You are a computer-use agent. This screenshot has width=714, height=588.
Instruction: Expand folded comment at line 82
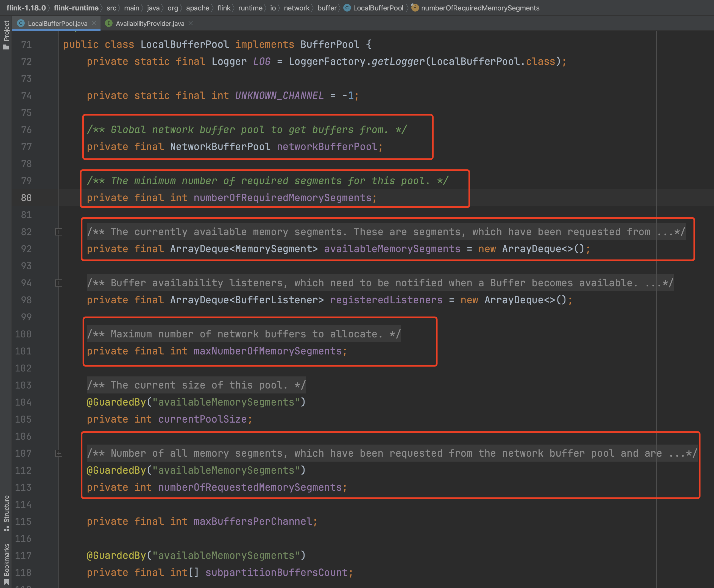[x=58, y=232]
